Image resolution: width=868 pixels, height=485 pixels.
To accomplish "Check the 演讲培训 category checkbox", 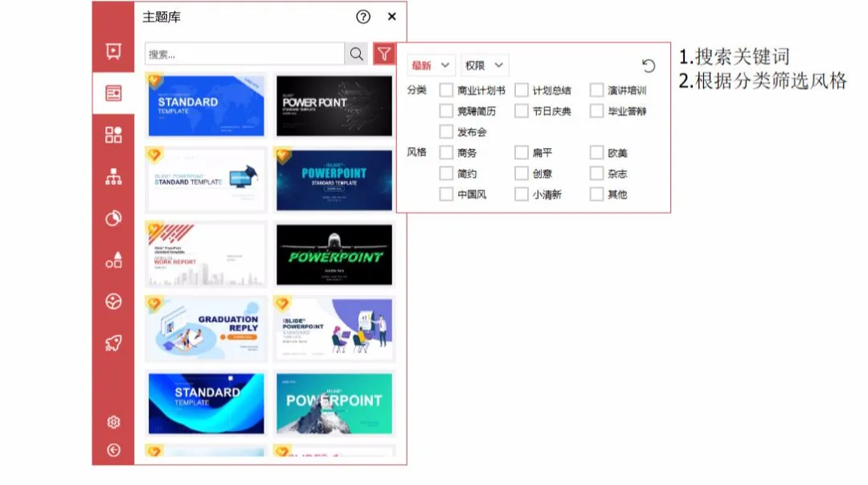I will [x=596, y=90].
